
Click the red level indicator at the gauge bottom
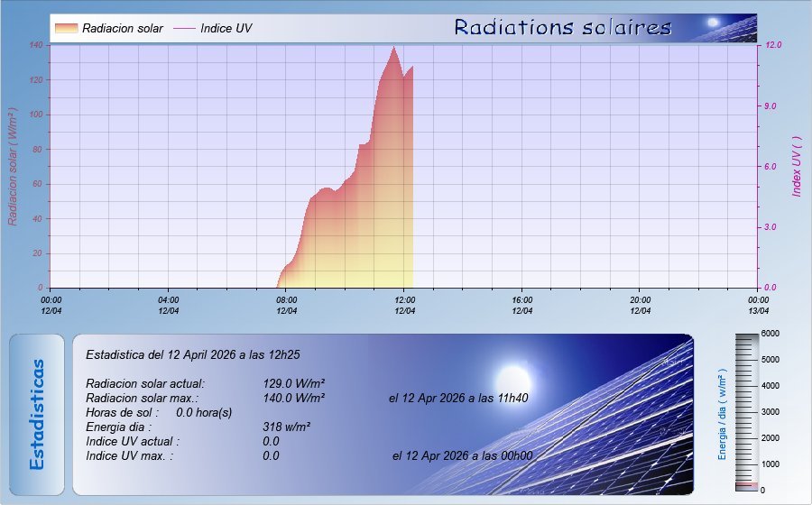tap(748, 485)
